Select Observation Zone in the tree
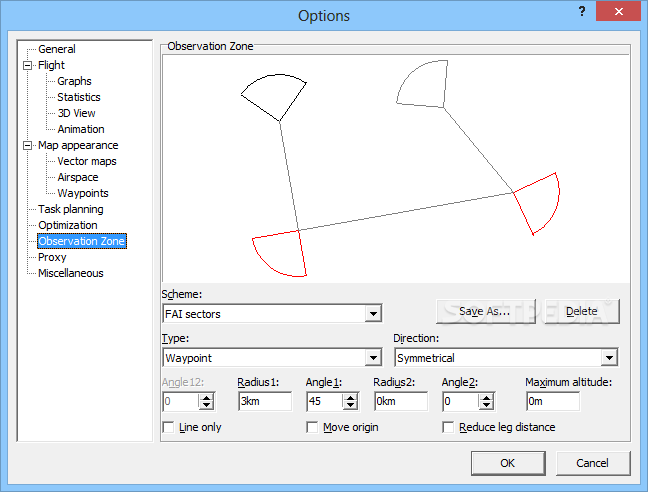The height and width of the screenshot is (492, 648). click(x=81, y=241)
